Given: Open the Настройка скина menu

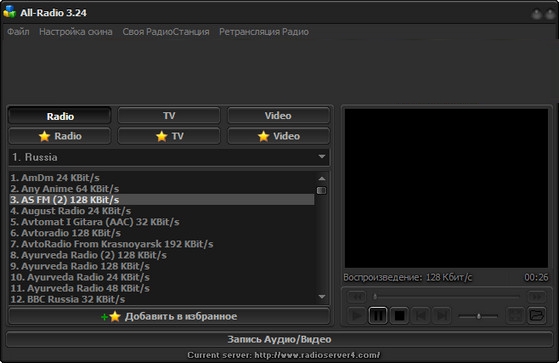Looking at the screenshot, I should [x=76, y=32].
